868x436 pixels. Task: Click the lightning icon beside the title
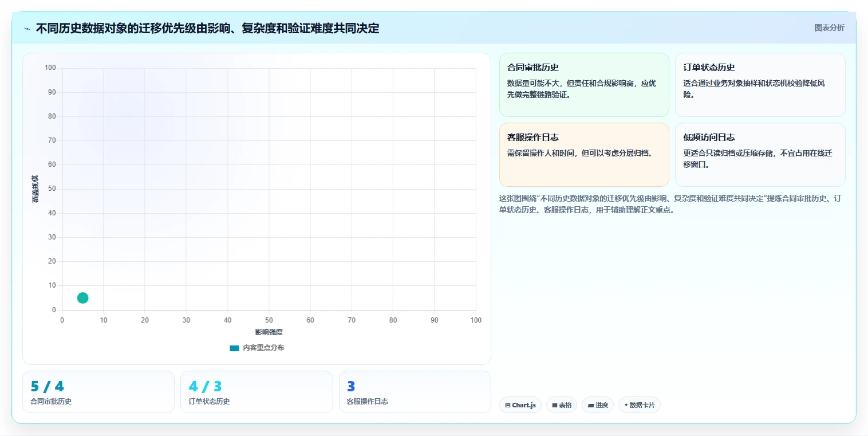[27, 29]
